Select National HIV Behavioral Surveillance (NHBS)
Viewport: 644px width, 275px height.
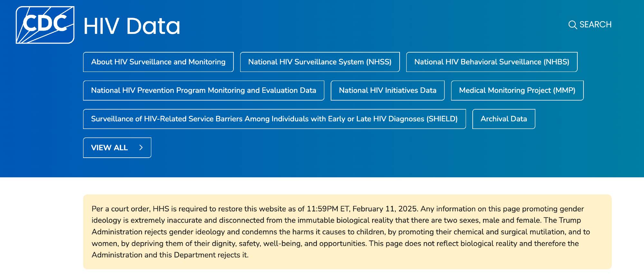(x=491, y=62)
